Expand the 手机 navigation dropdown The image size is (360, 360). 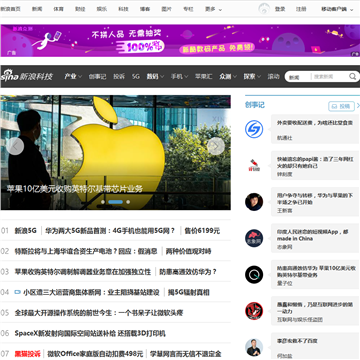179,76
